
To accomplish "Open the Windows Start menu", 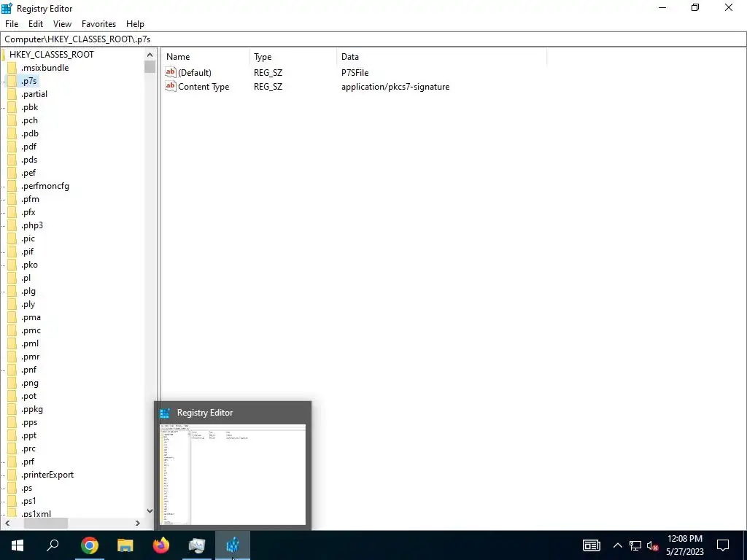I will [x=18, y=545].
